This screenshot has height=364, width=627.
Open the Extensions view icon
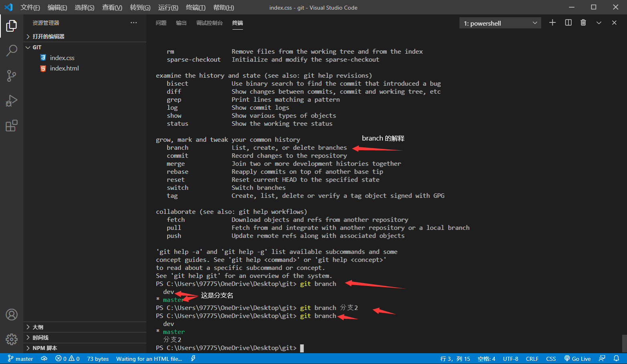(12, 126)
